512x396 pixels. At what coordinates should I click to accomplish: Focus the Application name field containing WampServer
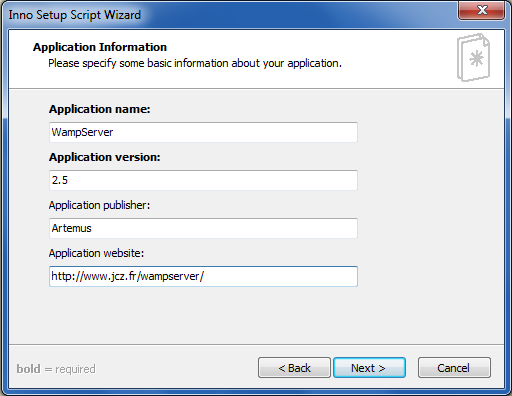[203, 132]
